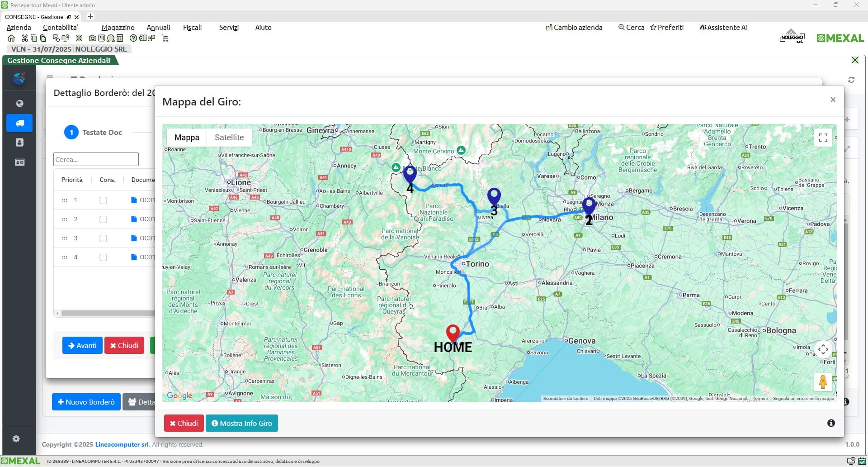This screenshot has height=467, width=868.
Task: Check the Cons. box for priority 4
Action: click(x=103, y=257)
